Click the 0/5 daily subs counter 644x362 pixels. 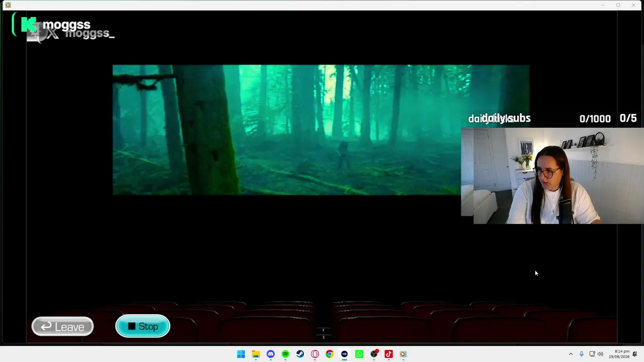click(x=628, y=118)
